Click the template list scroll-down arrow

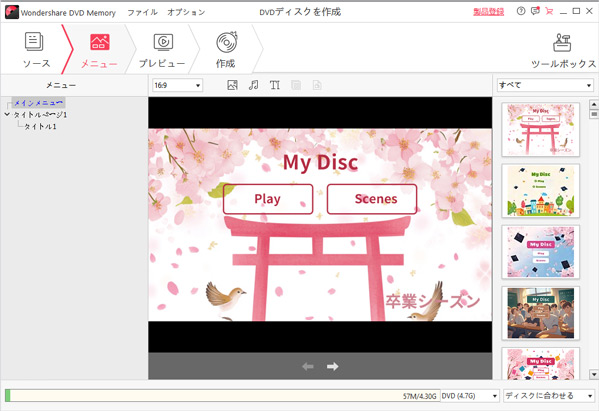click(x=594, y=374)
